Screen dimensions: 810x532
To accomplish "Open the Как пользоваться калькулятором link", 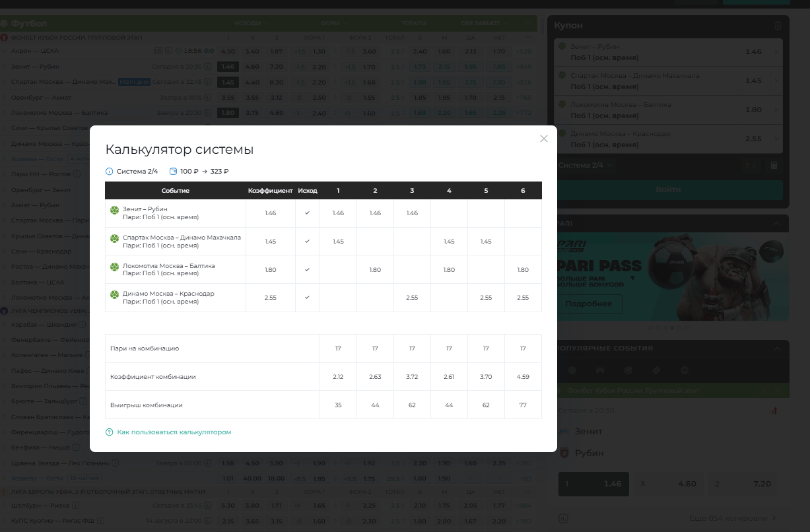I will [174, 432].
